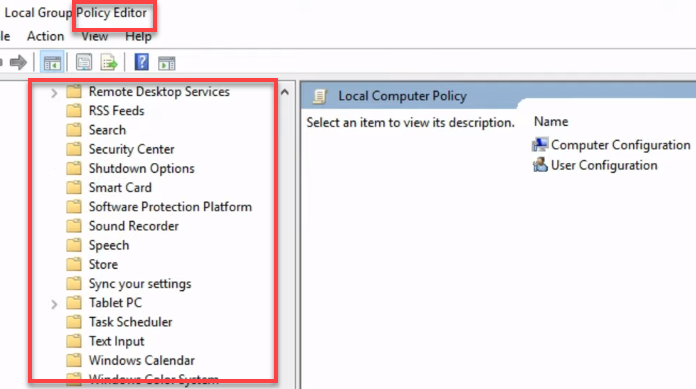The height and width of the screenshot is (389, 696).
Task: Select RSS Feeds in the tree
Action: coord(116,111)
